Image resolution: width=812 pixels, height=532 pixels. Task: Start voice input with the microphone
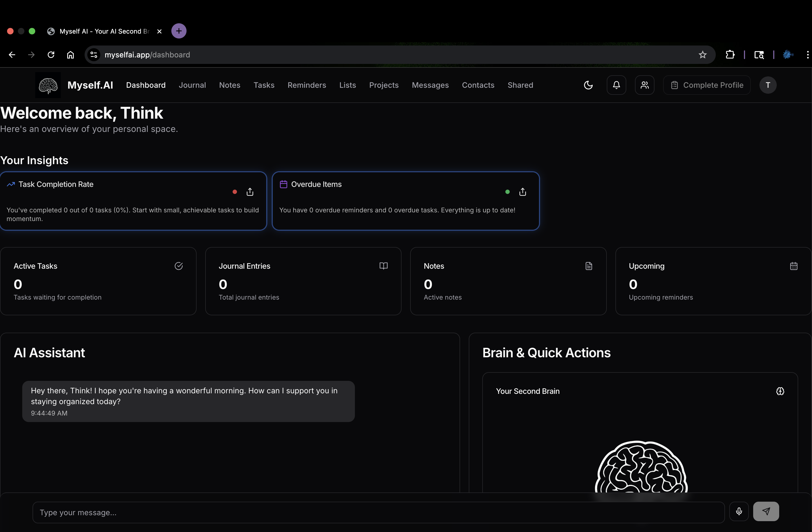pos(739,511)
